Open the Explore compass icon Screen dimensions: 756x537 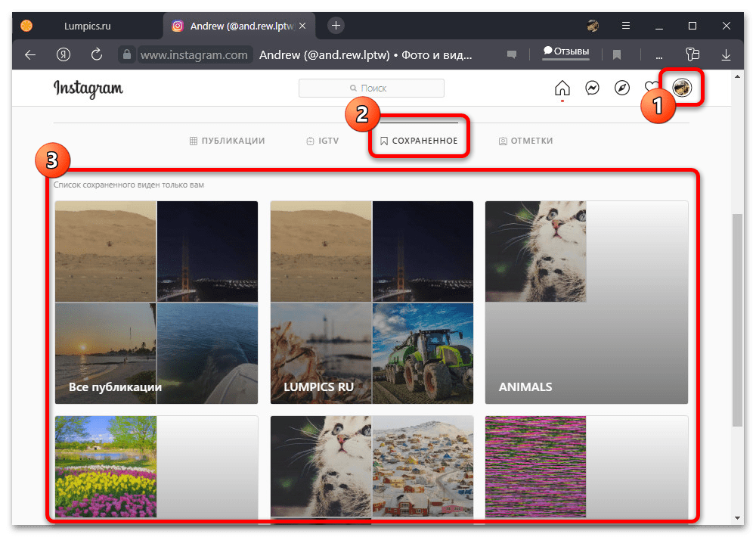pyautogui.click(x=622, y=88)
